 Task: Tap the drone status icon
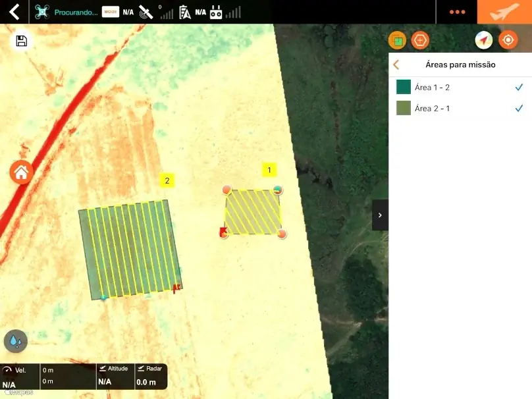coord(42,13)
